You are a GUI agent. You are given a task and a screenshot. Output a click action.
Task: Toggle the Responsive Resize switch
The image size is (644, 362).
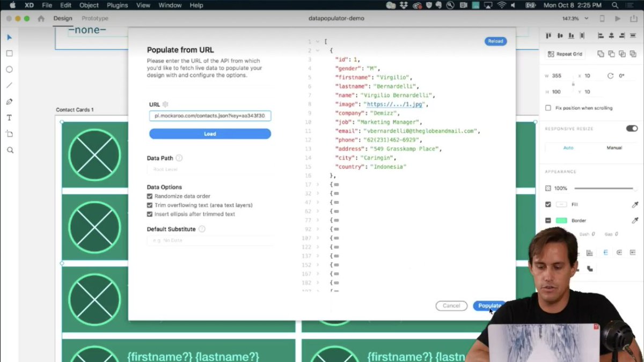[632, 129]
